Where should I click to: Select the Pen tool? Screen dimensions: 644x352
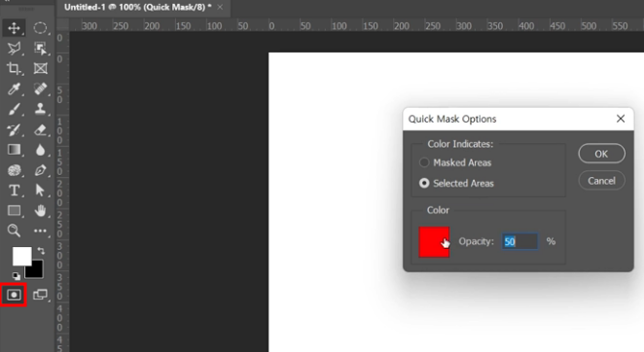pyautogui.click(x=40, y=170)
